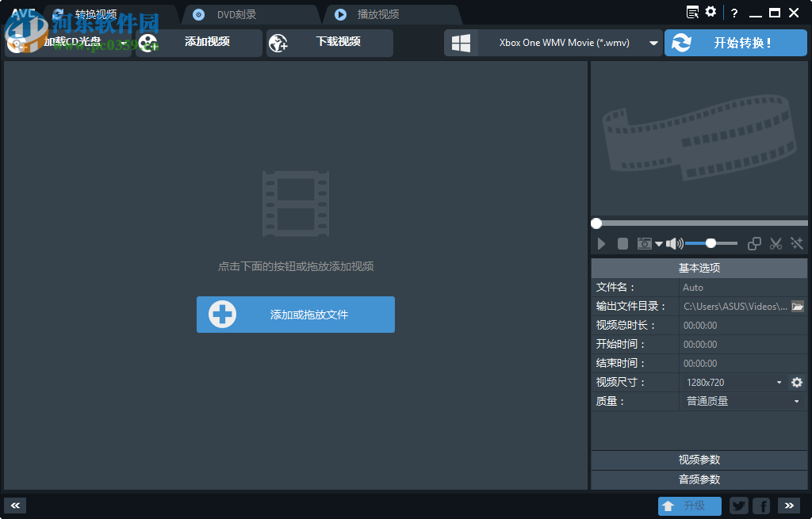
Task: Click the duplicate frames icon near scissors
Action: click(754, 243)
